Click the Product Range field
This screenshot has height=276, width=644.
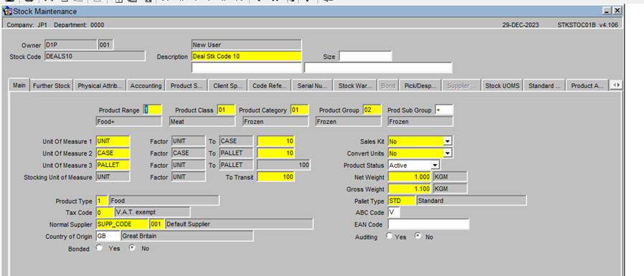tap(152, 110)
